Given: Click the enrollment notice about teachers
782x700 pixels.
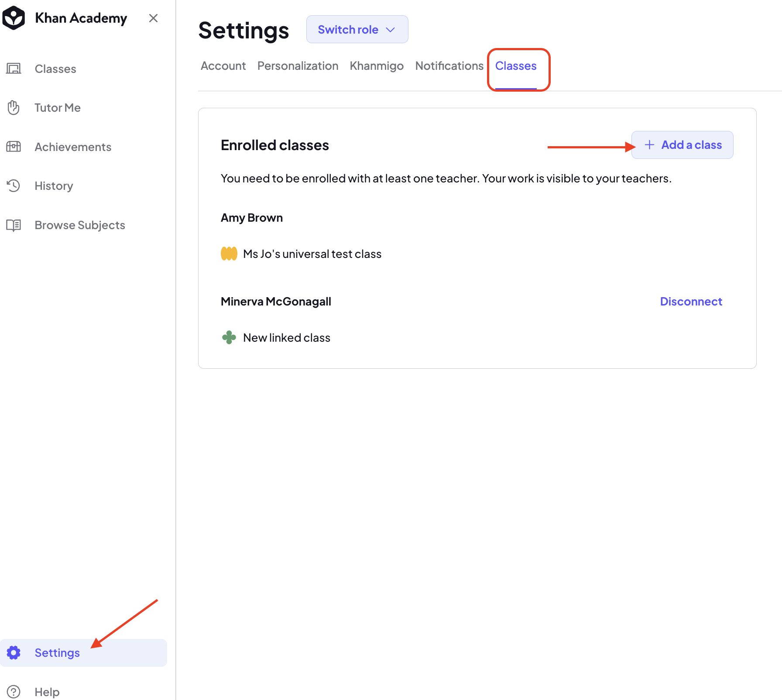Looking at the screenshot, I should coord(446,178).
